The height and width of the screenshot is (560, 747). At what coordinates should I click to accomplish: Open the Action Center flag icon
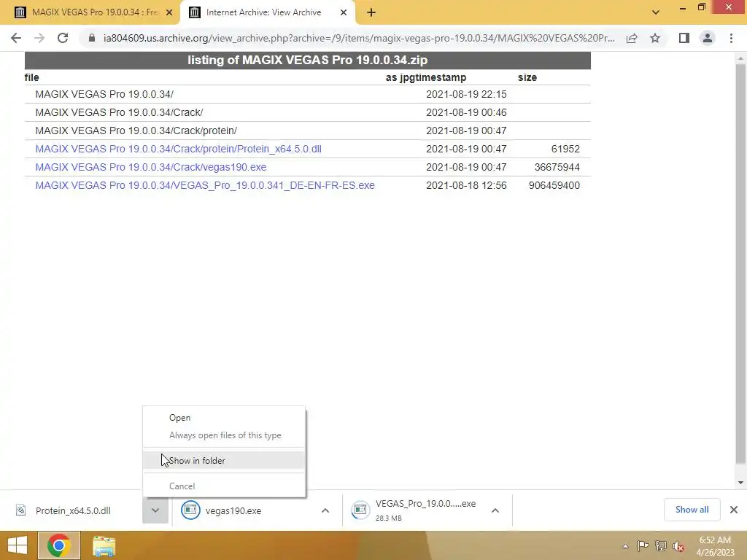point(643,545)
